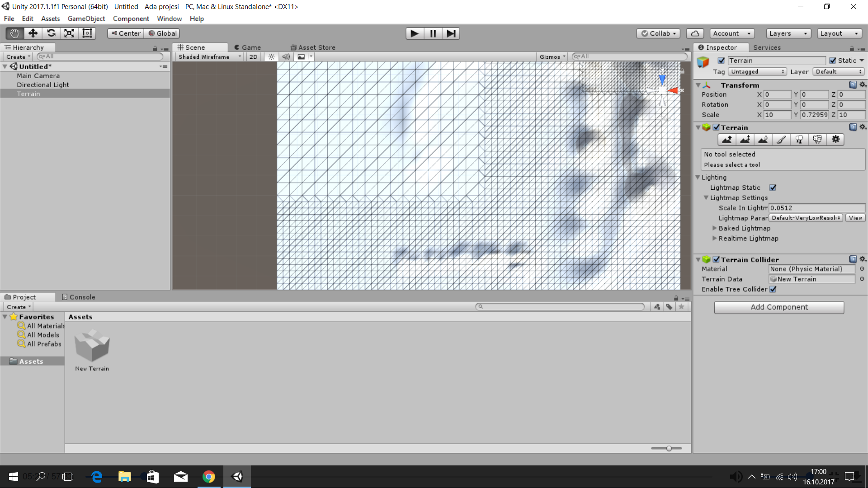Select the Rotate transform tool
This screenshot has width=868, height=488.
tap(51, 33)
